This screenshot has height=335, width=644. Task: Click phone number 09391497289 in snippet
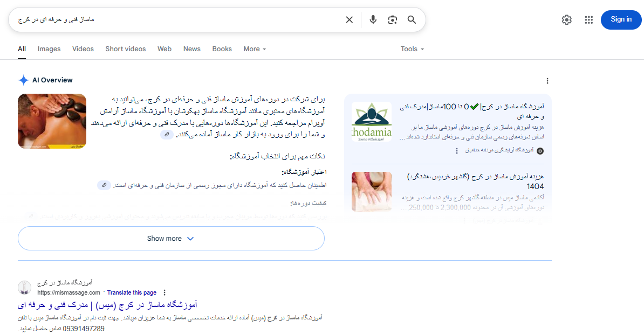[84, 329]
